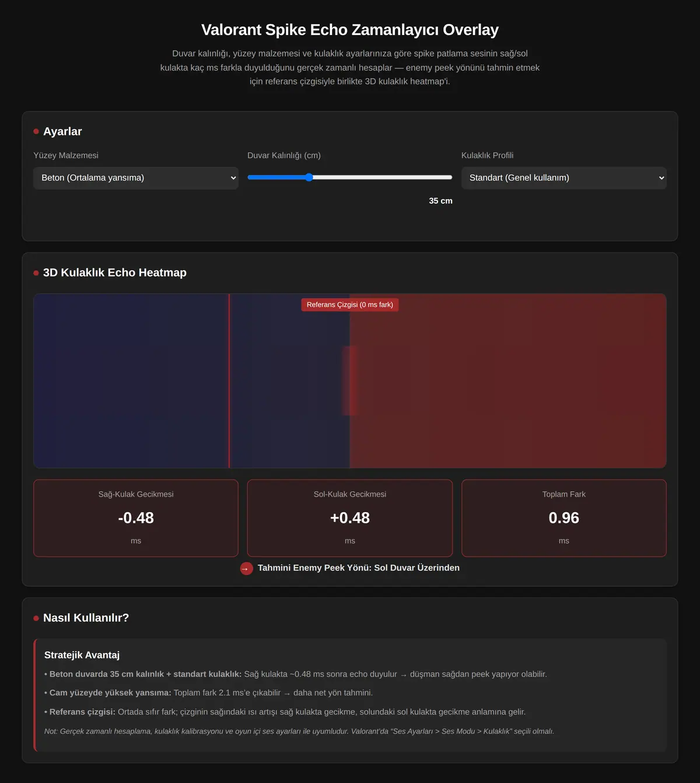700x783 pixels.
Task: Click the red vertical reference line in heatmap
Action: click(x=229, y=380)
